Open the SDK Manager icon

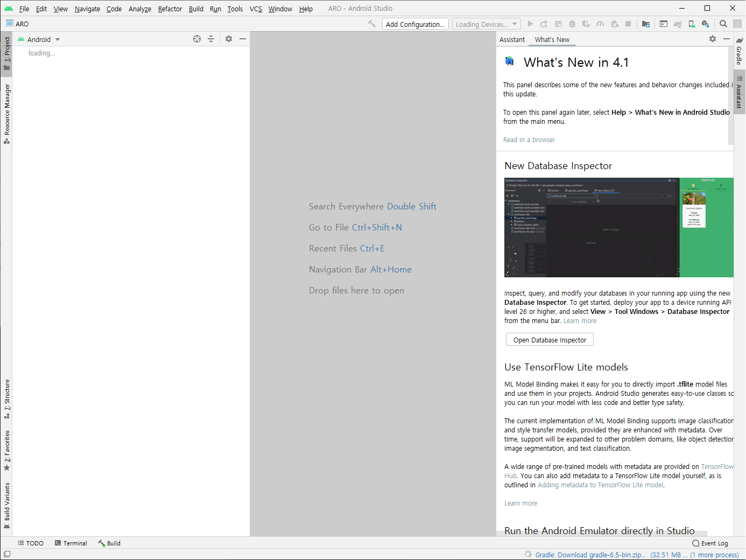click(706, 24)
